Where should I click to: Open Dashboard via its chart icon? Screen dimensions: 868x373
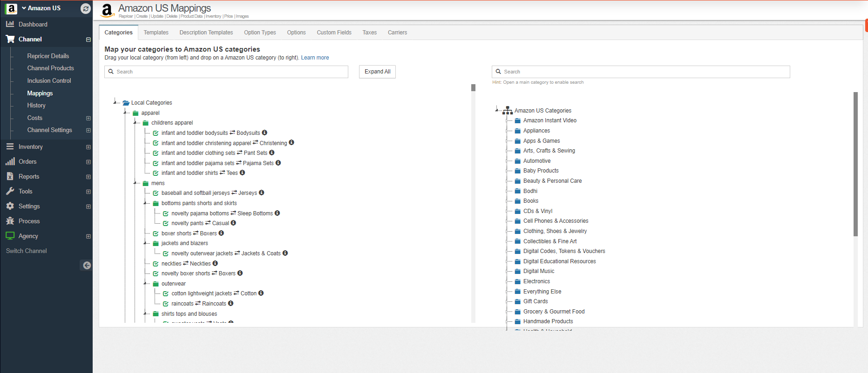coord(10,24)
